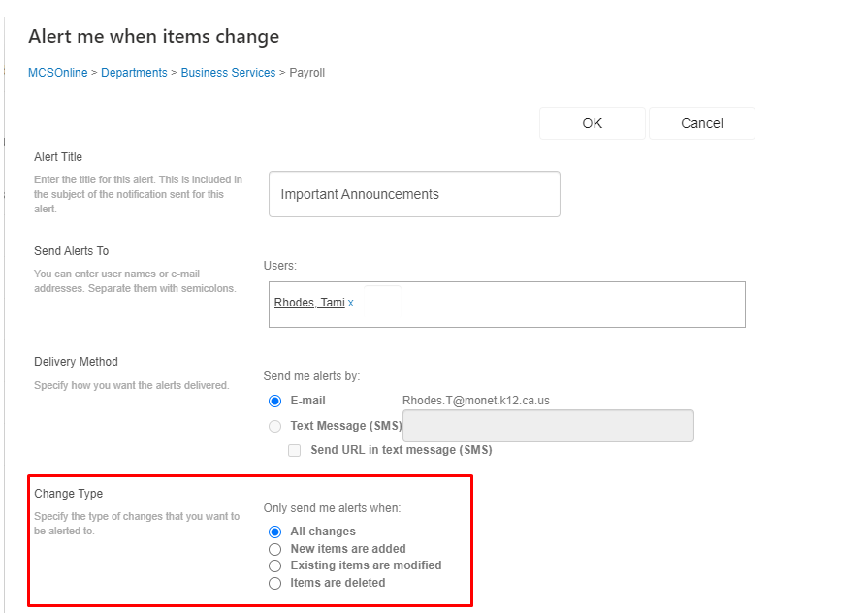Open the Rhodes, Tami user profile link
This screenshot has height=613, width=868.
coord(309,302)
